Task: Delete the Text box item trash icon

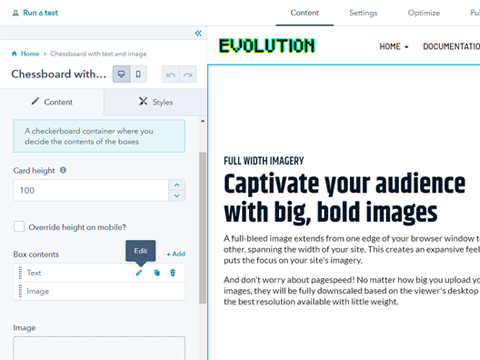Action: click(173, 273)
